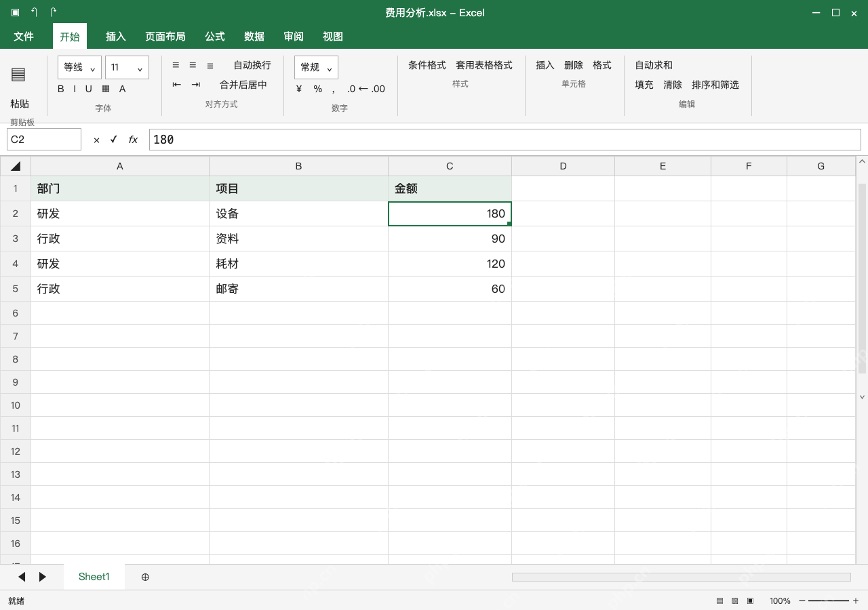Increase indent with the right-pointing indent icon
The image size is (868, 610).
(x=196, y=85)
